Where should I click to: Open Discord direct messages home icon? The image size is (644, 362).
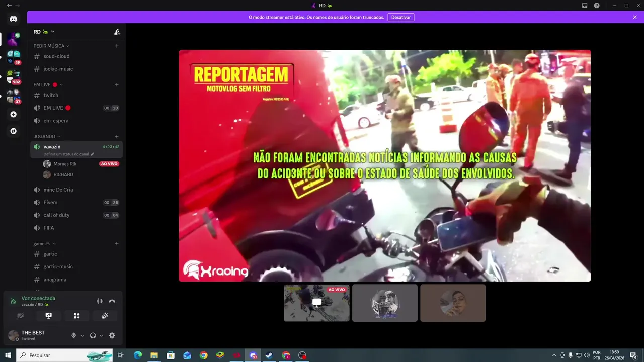tap(14, 19)
